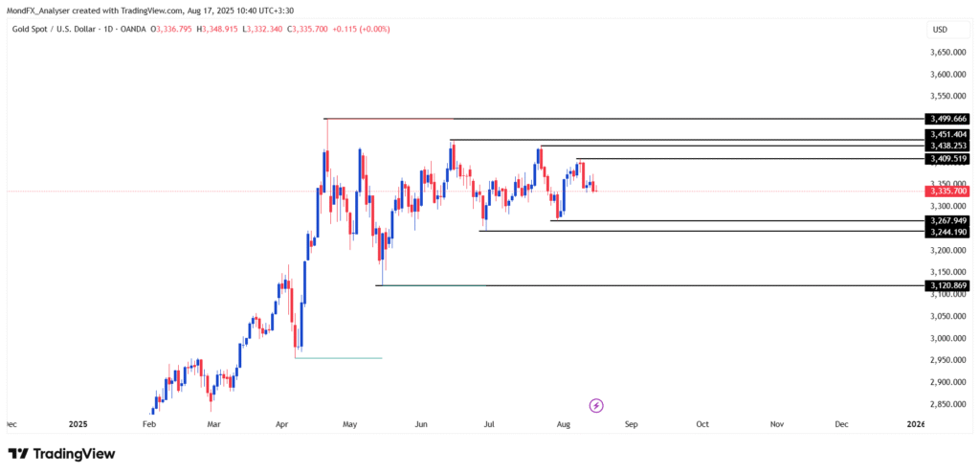This screenshot has height=474, width=980.
Task: Click the 3,650.000 price axis label
Action: coord(947,53)
